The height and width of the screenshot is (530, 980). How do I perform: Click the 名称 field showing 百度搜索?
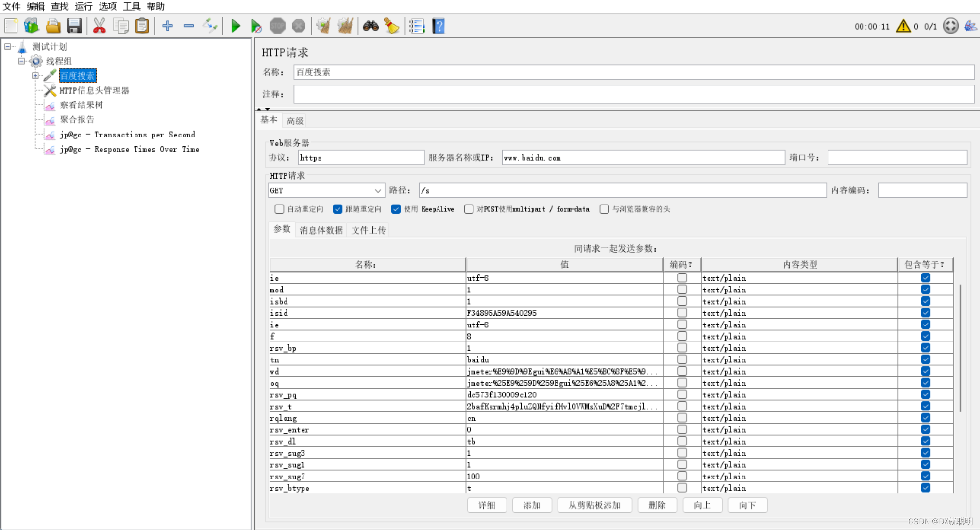(x=634, y=72)
